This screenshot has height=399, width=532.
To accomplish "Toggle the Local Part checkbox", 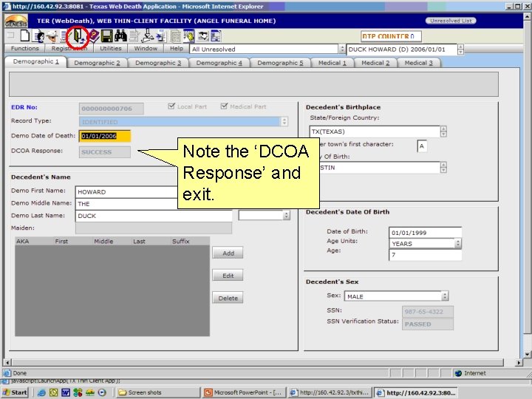I will click(171, 106).
